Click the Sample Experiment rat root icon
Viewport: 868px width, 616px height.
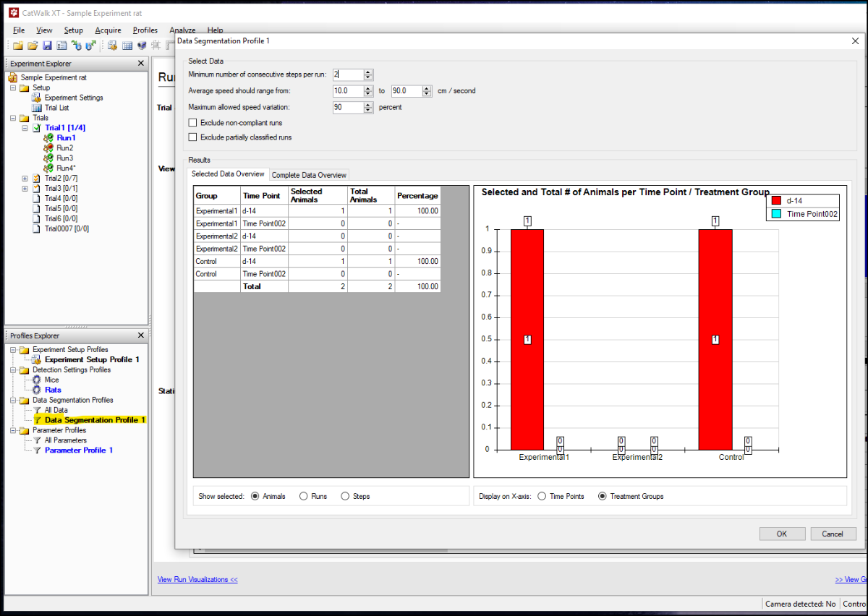pos(13,77)
